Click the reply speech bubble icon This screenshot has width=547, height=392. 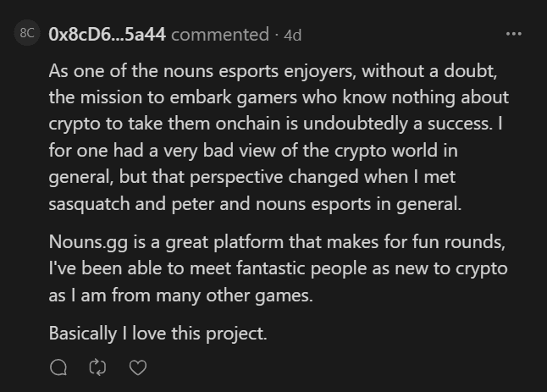pyautogui.click(x=58, y=367)
